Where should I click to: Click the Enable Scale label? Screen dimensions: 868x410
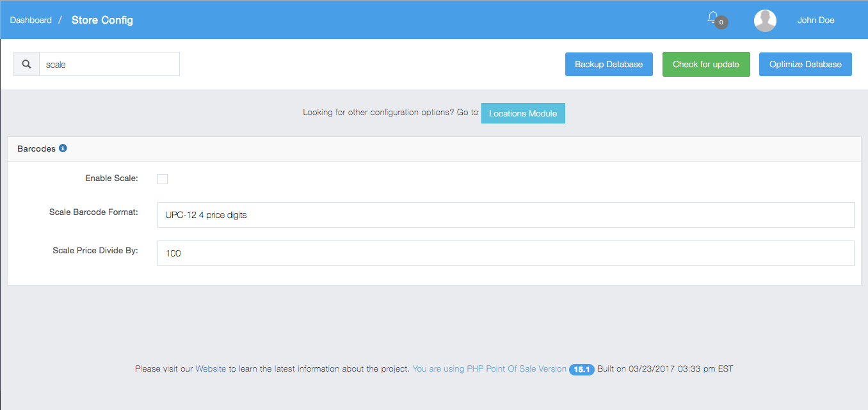pos(111,178)
